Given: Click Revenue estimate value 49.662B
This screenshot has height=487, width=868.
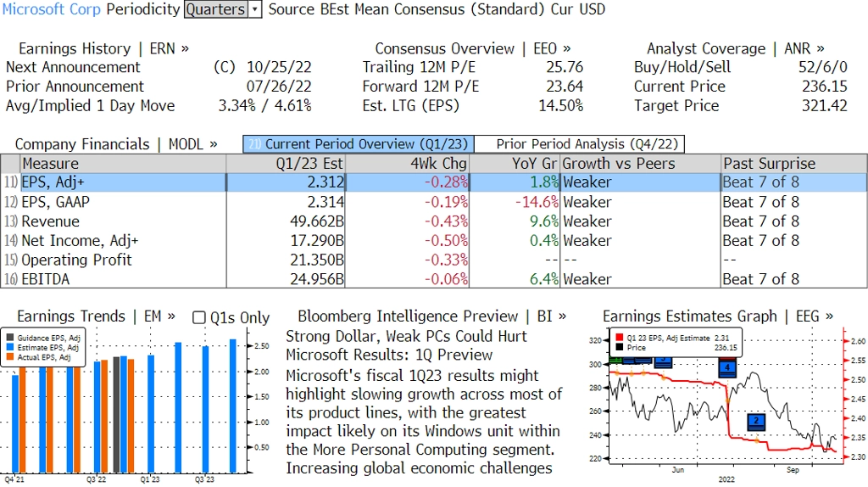Looking at the screenshot, I should [317, 221].
